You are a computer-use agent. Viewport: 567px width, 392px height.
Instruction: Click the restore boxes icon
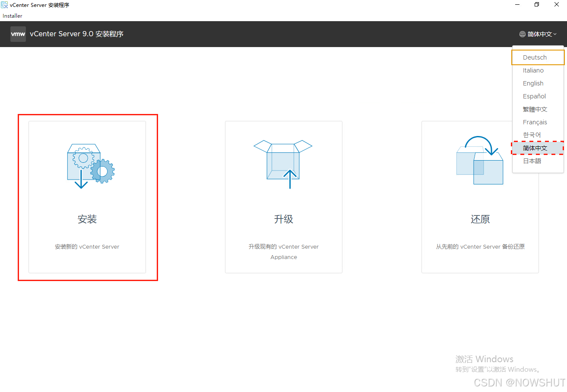click(480, 160)
